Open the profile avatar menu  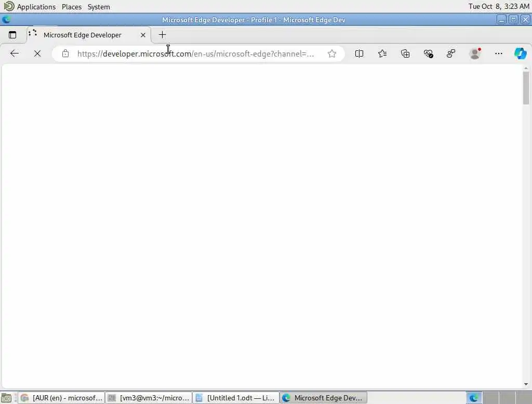pos(475,53)
